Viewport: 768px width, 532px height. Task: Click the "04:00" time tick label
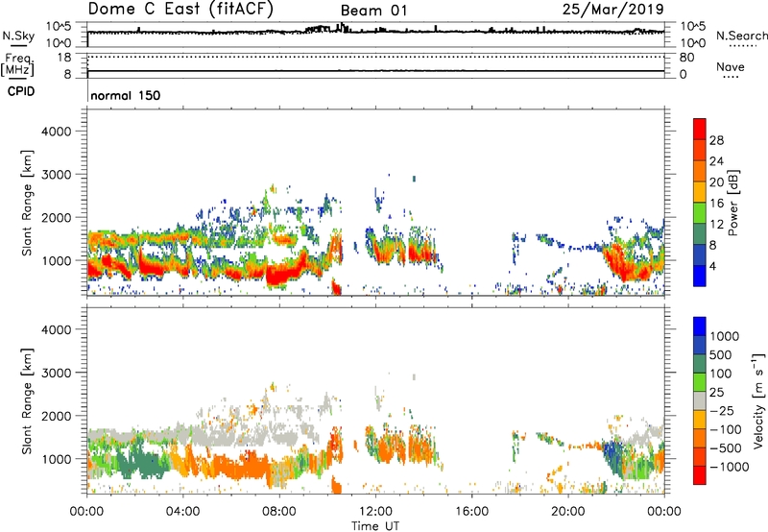point(182,512)
